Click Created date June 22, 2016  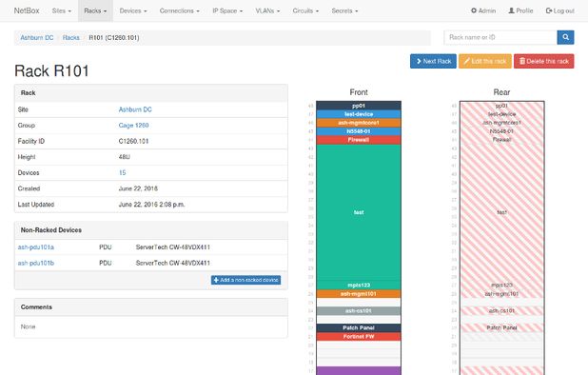[138, 188]
